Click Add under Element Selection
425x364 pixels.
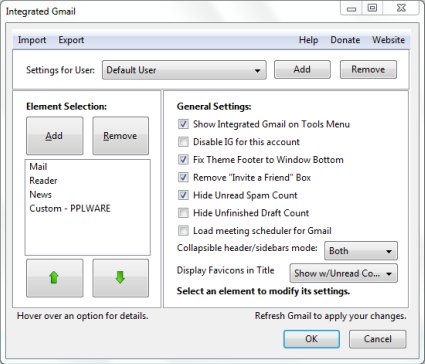tap(55, 136)
